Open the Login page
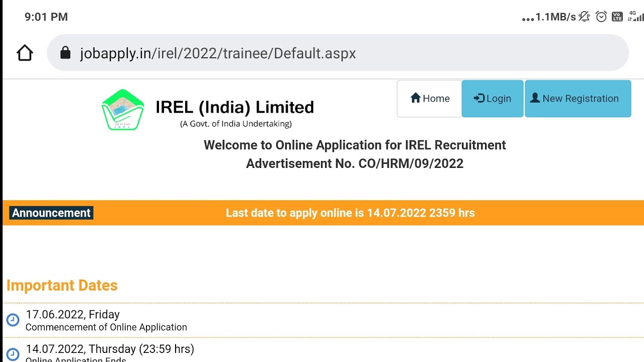 493,99
